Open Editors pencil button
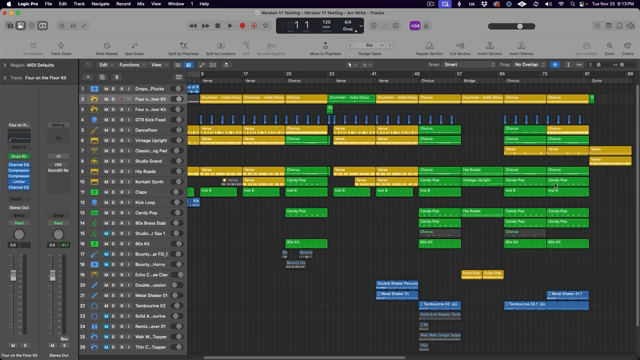Image resolution: width=640 pixels, height=360 pixels. (x=84, y=26)
